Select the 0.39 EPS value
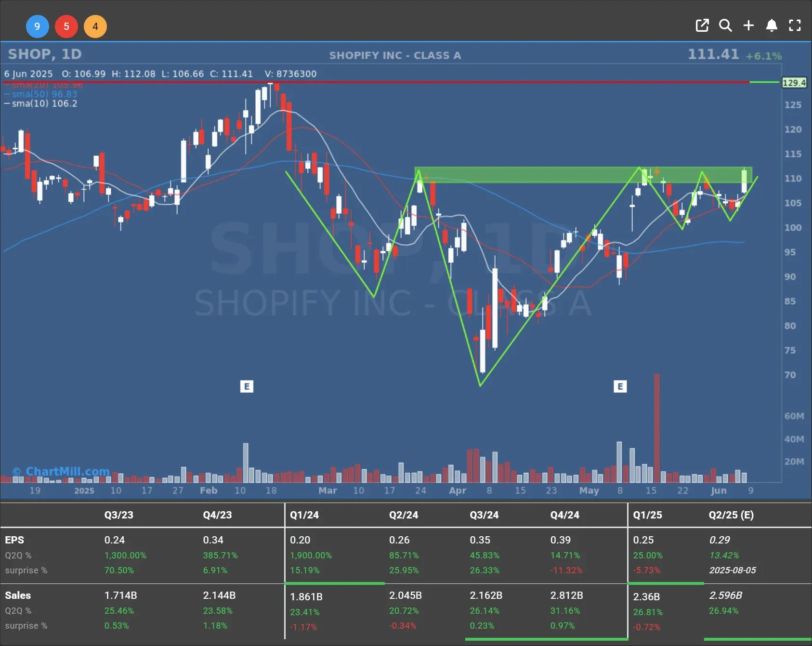The image size is (812, 646). [561, 540]
